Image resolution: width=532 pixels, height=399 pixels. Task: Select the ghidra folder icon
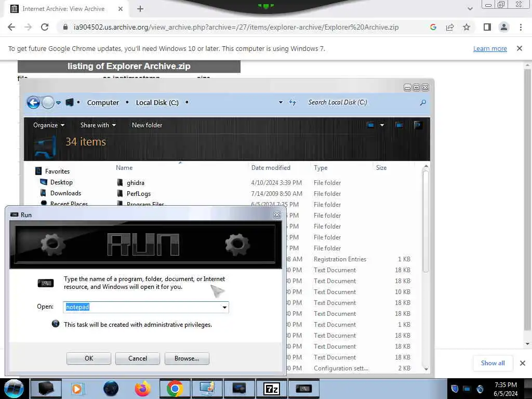(x=120, y=182)
